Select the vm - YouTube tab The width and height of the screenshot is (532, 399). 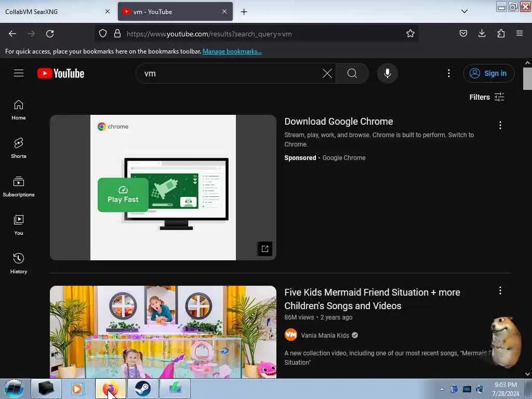click(175, 12)
